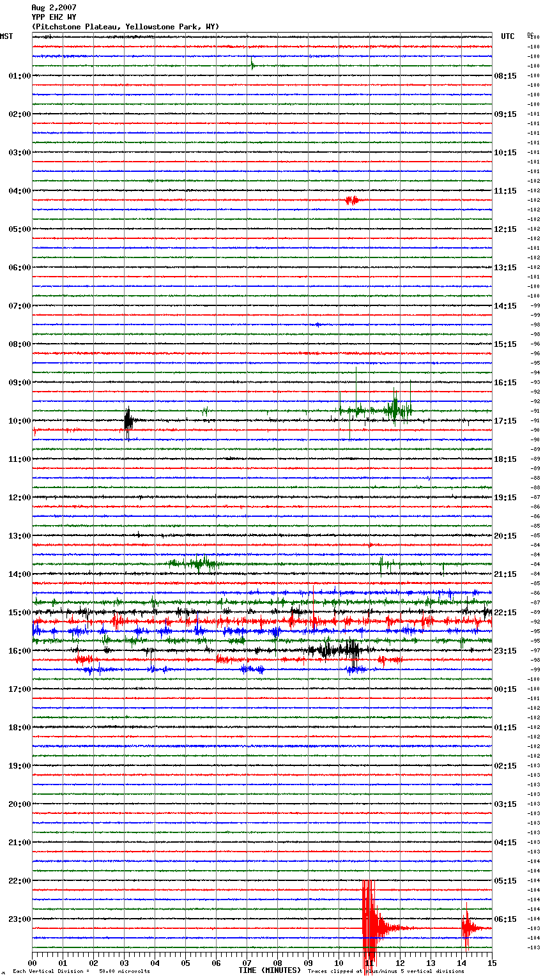
Task: Click the 10:15 UTC time label
Action: click(505, 153)
